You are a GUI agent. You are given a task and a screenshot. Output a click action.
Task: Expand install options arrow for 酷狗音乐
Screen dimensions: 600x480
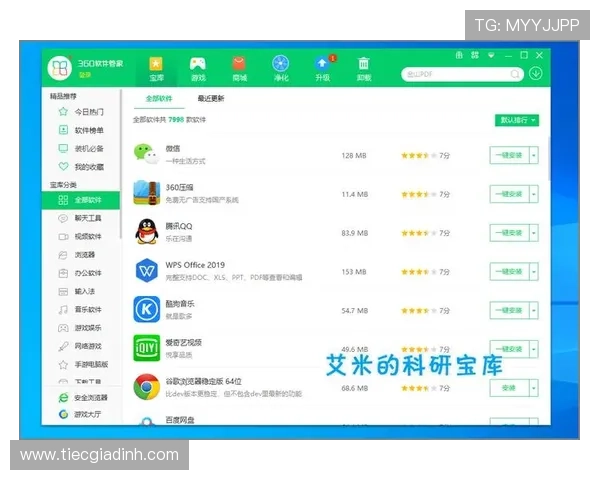(x=534, y=310)
